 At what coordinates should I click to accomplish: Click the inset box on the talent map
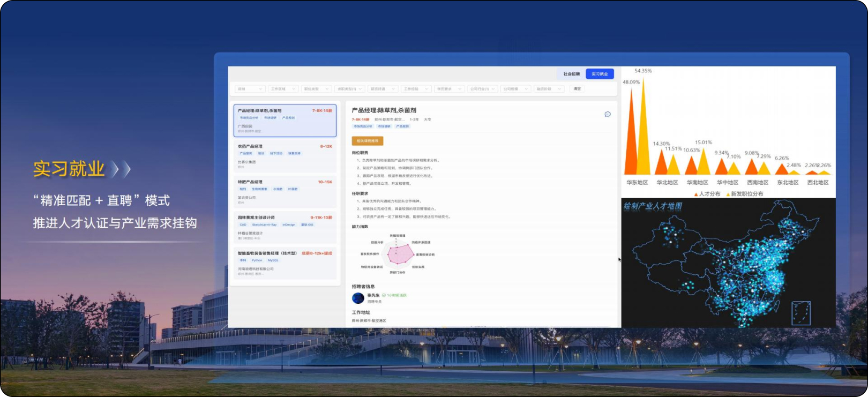(x=801, y=313)
